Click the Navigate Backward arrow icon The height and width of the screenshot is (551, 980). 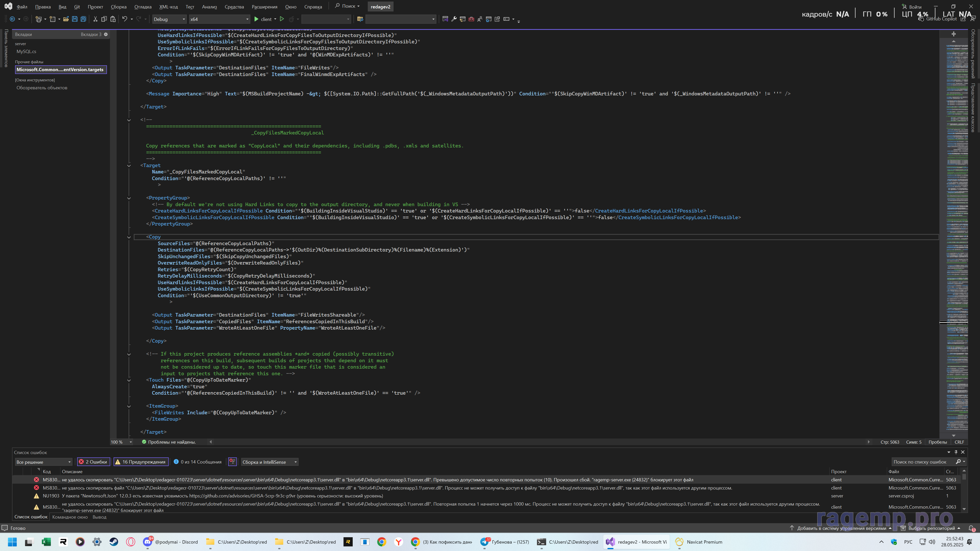pyautogui.click(x=12, y=19)
